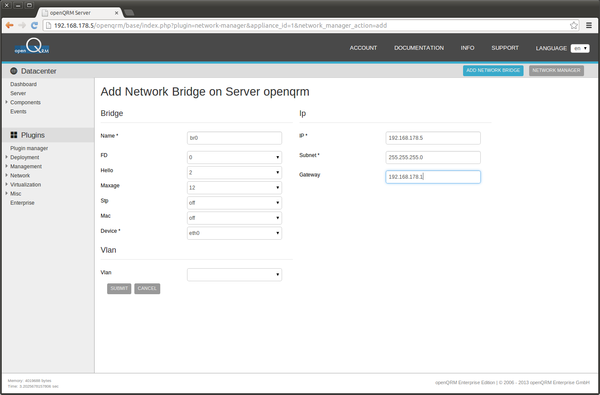Screen dimensions: 600x395
Task: Click the Submit button
Action: coord(119,289)
